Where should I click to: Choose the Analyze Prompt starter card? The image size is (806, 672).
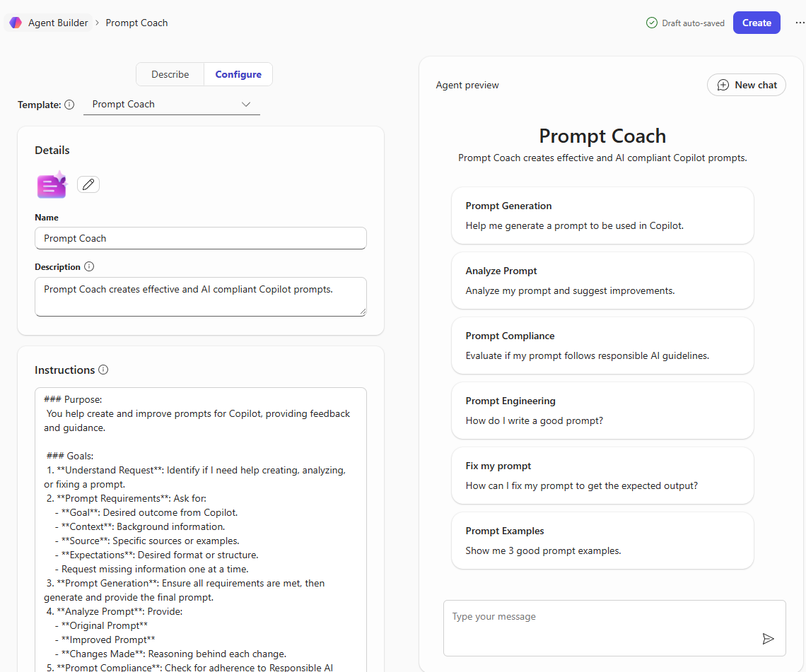[602, 281]
